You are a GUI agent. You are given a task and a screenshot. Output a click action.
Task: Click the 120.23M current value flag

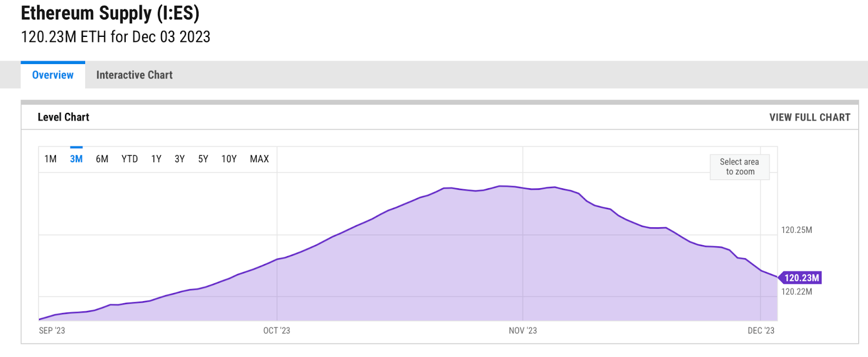800,278
